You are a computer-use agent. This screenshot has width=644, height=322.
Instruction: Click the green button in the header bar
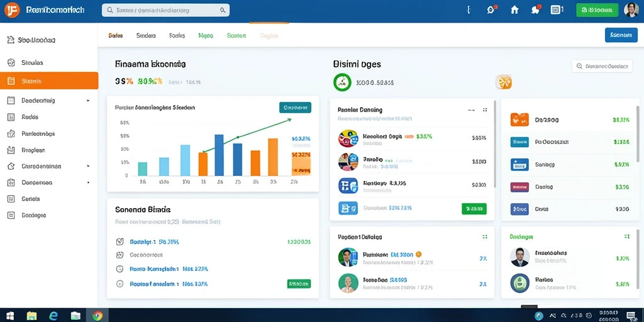tap(597, 10)
